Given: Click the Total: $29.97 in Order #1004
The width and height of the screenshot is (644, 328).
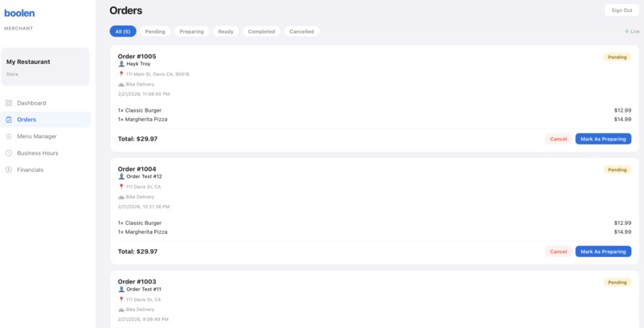Looking at the screenshot, I should point(137,251).
